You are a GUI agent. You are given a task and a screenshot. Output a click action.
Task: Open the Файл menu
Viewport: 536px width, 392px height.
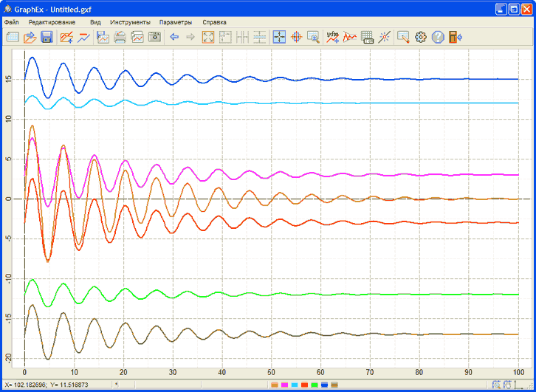(12, 22)
